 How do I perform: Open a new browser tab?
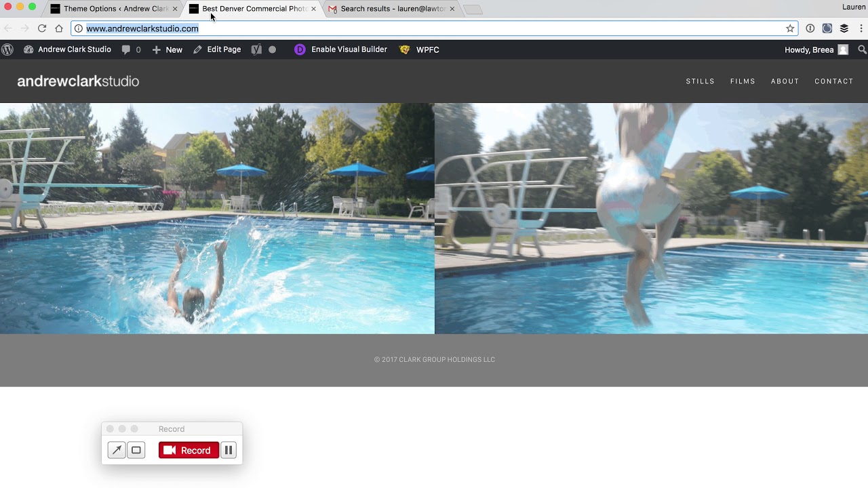tap(473, 9)
